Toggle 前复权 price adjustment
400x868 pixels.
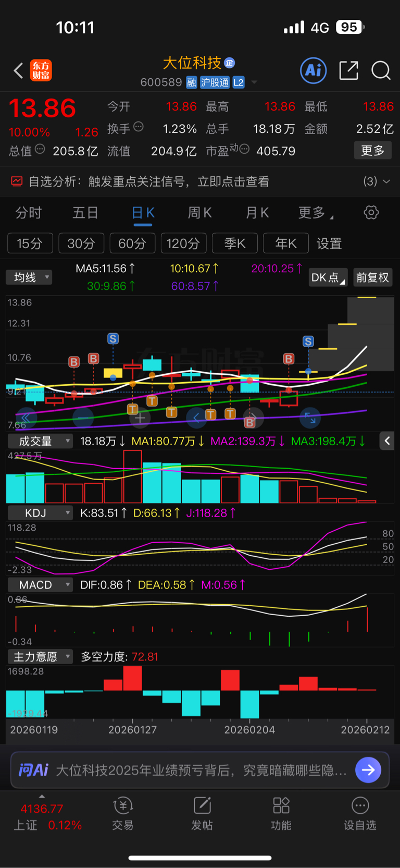coord(372,277)
